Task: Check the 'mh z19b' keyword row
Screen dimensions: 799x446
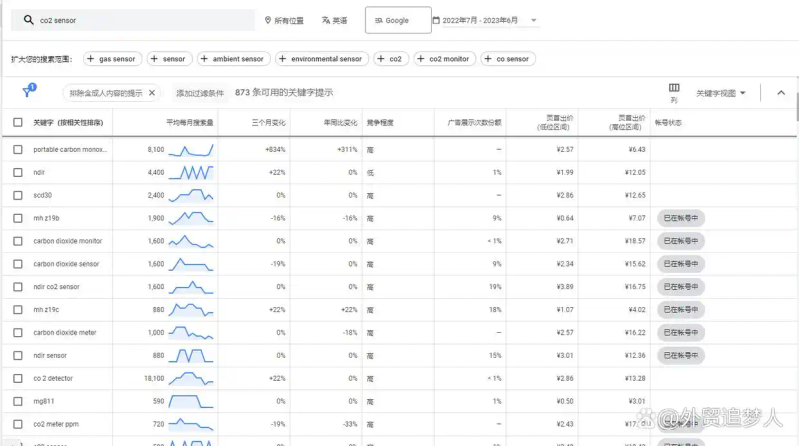Action: (18, 218)
